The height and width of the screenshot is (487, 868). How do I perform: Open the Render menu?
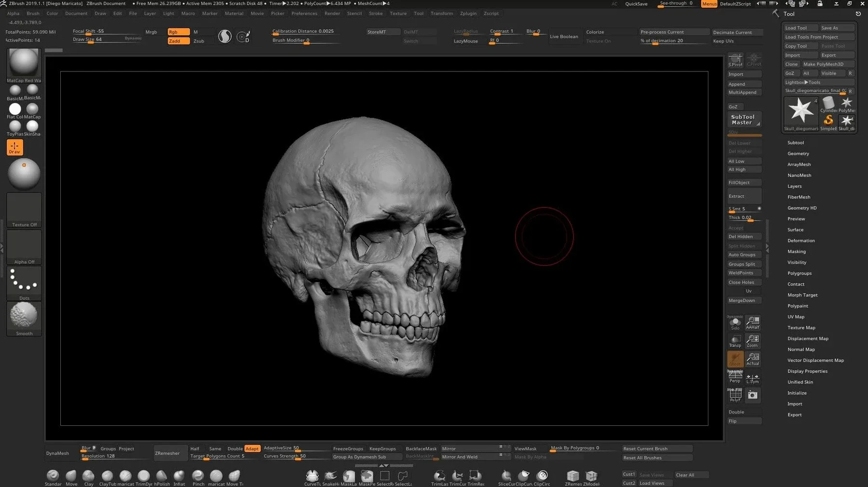(332, 14)
